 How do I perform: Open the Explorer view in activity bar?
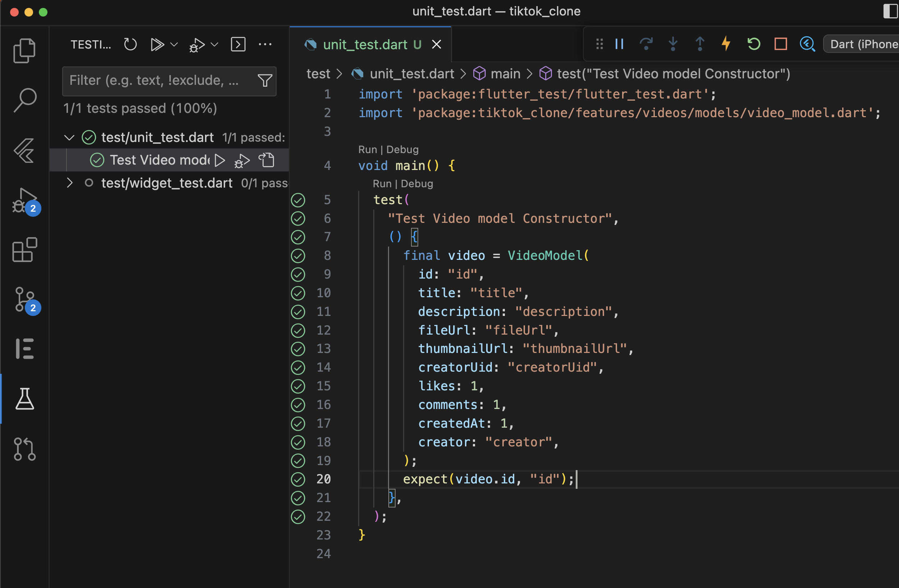[x=24, y=50]
